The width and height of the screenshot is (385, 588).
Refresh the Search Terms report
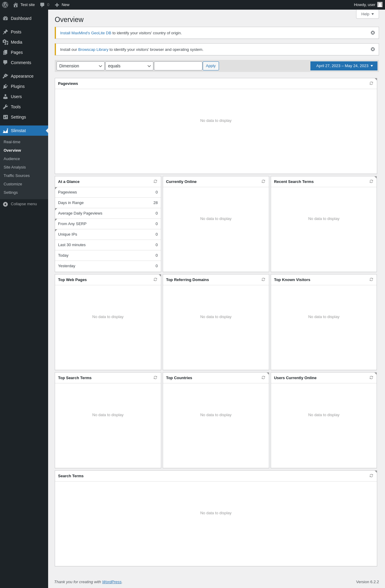click(371, 476)
